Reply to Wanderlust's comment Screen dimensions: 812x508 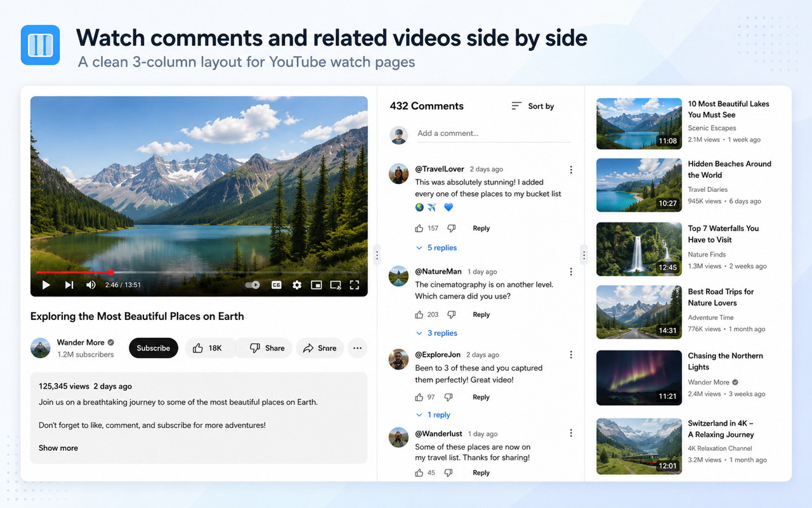(x=481, y=472)
